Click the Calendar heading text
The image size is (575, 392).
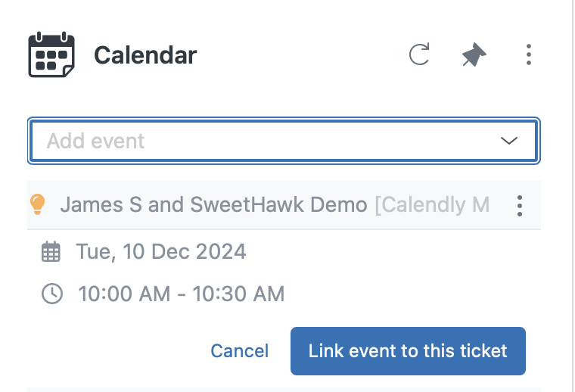(x=145, y=55)
